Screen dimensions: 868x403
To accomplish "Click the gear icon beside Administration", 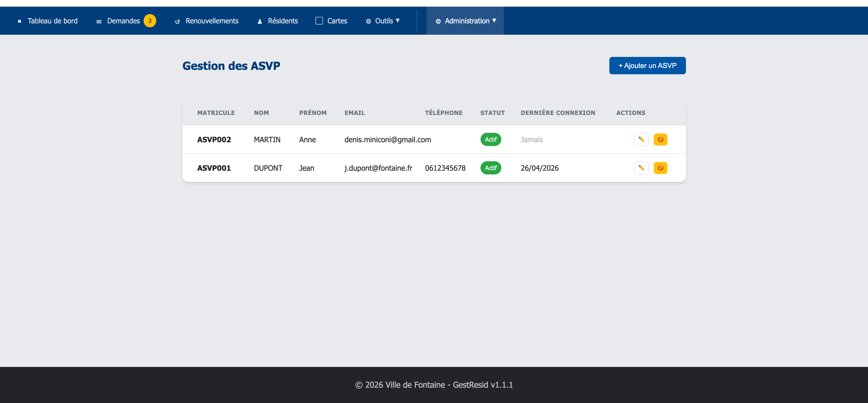I will (x=438, y=21).
